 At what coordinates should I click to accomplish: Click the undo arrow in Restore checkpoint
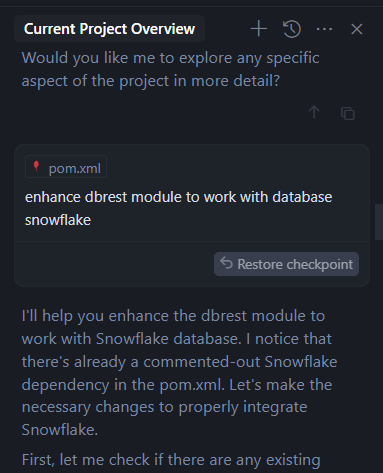coord(226,263)
